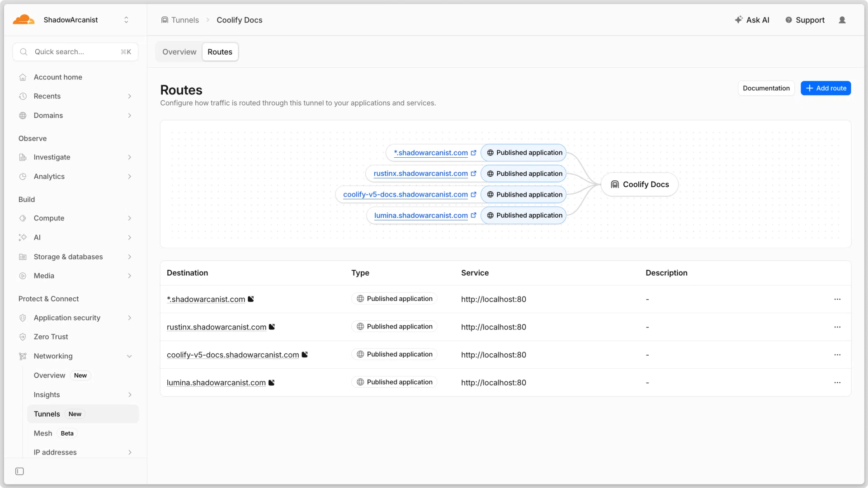This screenshot has height=488, width=868.
Task: Expand the Investigate section chevron
Action: (130, 157)
